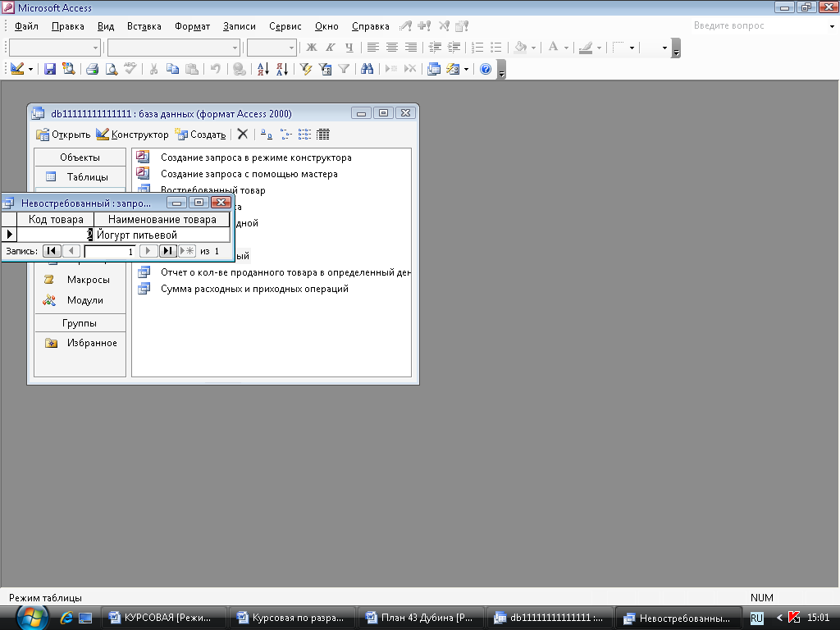The image size is (840, 630).
Task: Click the delete X icon in database window
Action: click(243, 134)
